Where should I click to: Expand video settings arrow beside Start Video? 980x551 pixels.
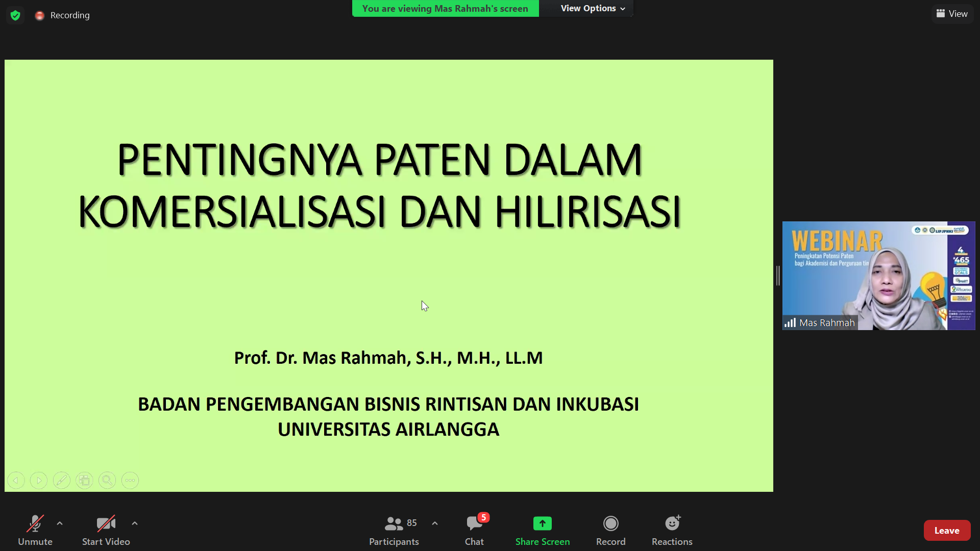click(135, 523)
